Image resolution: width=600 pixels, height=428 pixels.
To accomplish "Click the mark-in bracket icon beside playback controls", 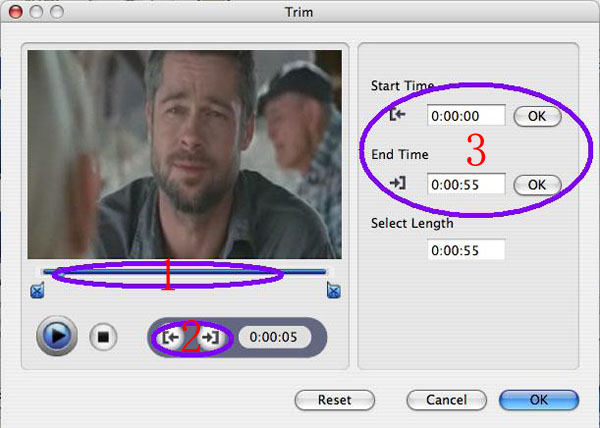I will point(170,338).
